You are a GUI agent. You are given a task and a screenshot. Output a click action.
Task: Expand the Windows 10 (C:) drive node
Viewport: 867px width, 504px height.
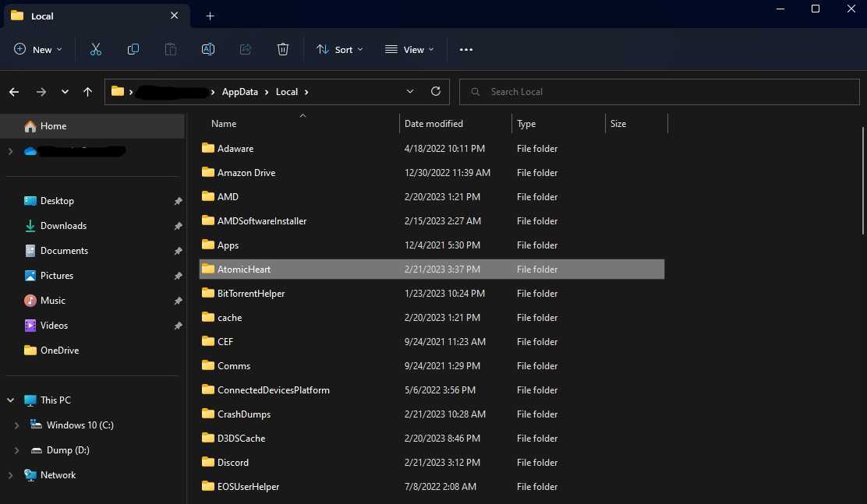click(x=16, y=425)
